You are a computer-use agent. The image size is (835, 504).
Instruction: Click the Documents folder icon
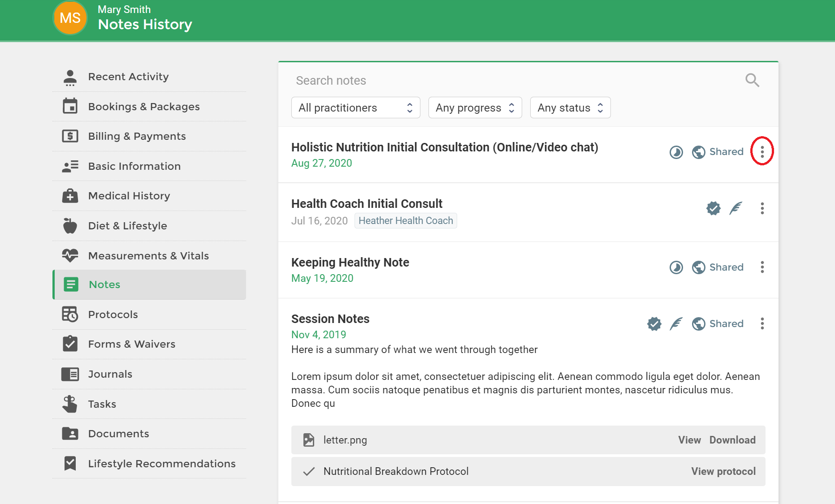(70, 433)
